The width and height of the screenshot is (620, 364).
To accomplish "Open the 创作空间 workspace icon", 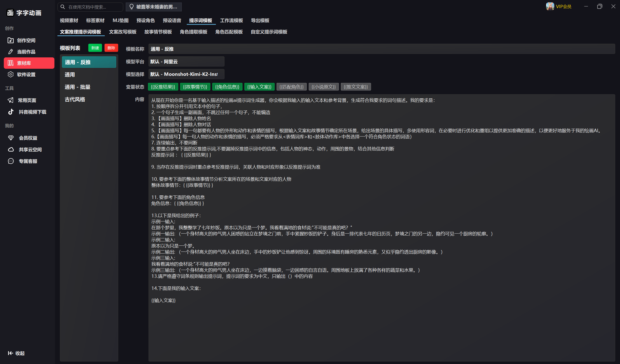I will [10, 40].
